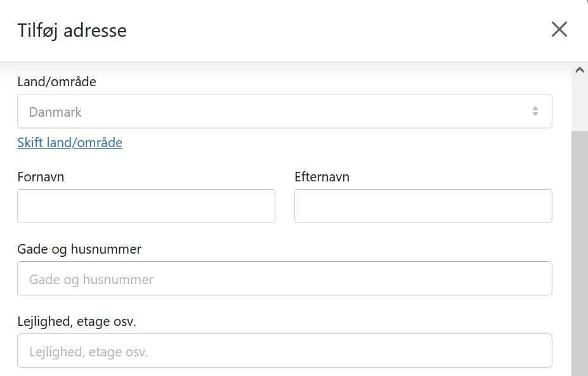588x376 pixels.
Task: Open the Land/område dropdown showing Danmark
Action: pyautogui.click(x=285, y=111)
